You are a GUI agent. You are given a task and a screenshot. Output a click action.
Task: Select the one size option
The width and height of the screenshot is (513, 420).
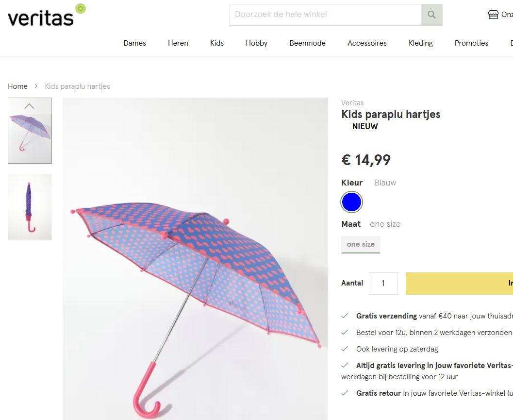tap(361, 244)
